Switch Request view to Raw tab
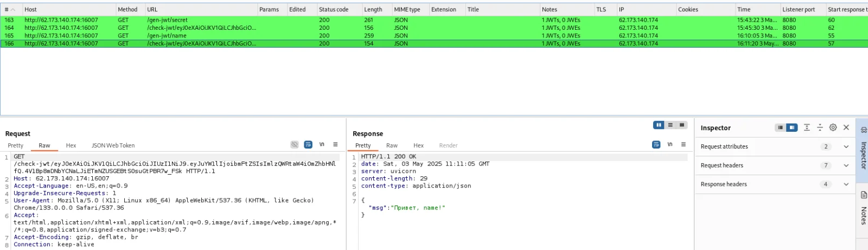 44,145
